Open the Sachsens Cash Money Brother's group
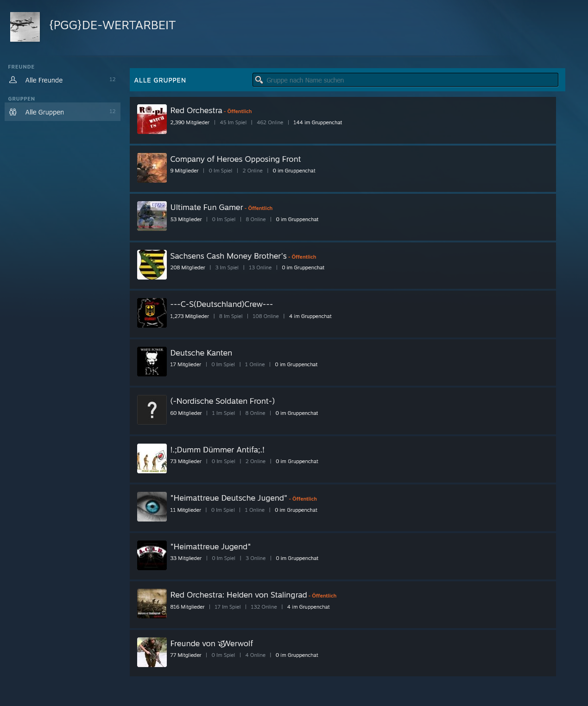The image size is (588, 706). tap(228, 256)
